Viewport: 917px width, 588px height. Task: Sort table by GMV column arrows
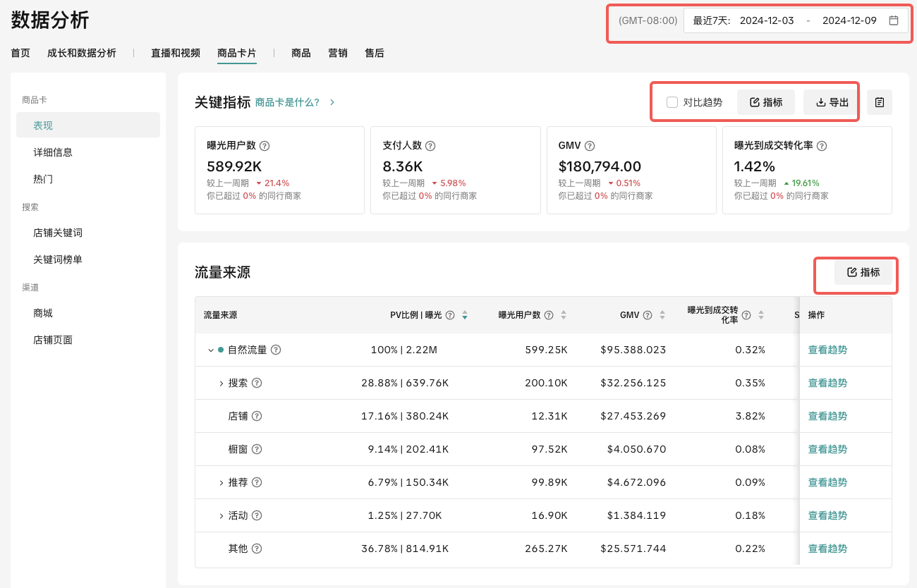tap(662, 315)
